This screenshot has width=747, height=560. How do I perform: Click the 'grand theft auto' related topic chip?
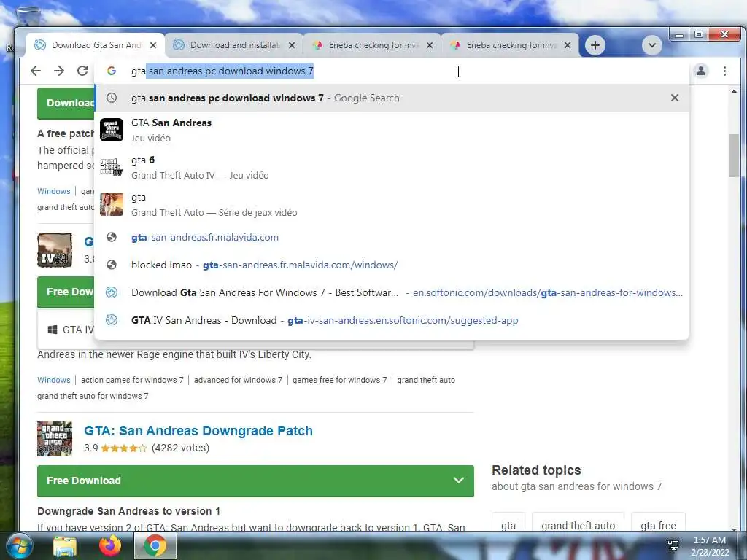tap(578, 523)
